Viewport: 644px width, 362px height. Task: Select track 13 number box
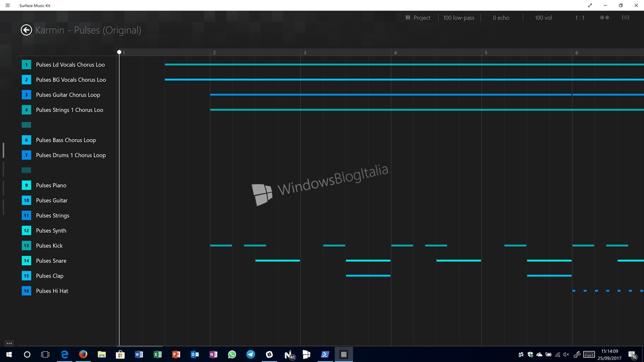[x=26, y=245]
